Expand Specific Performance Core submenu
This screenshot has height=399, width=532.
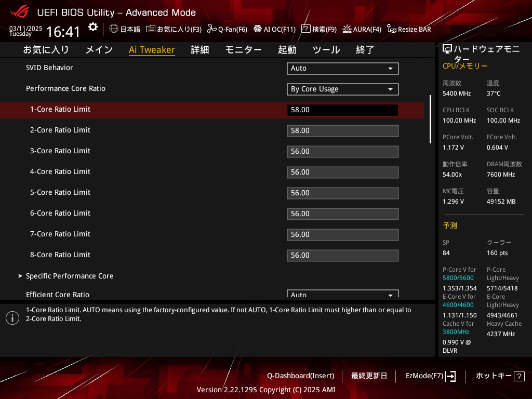coord(70,276)
